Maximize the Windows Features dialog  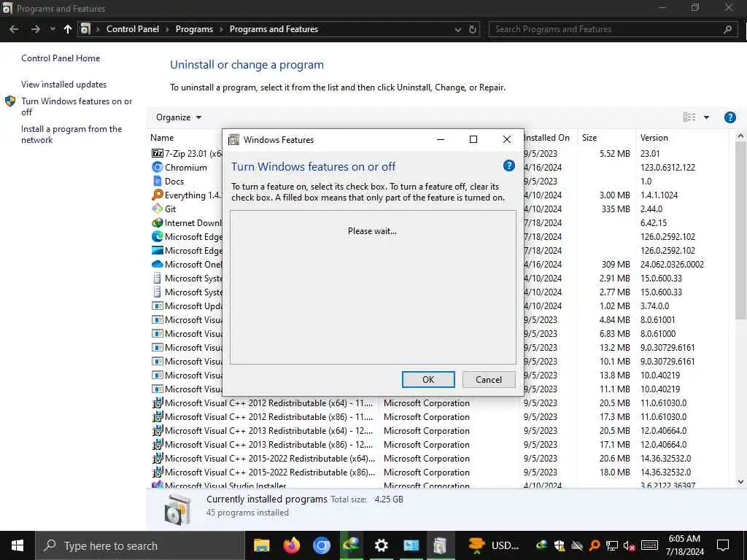point(473,139)
